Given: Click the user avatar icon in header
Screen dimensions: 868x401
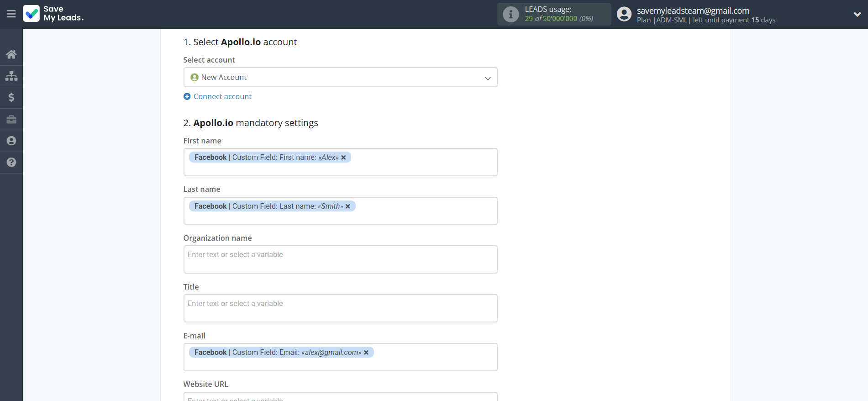Looking at the screenshot, I should pyautogui.click(x=624, y=14).
